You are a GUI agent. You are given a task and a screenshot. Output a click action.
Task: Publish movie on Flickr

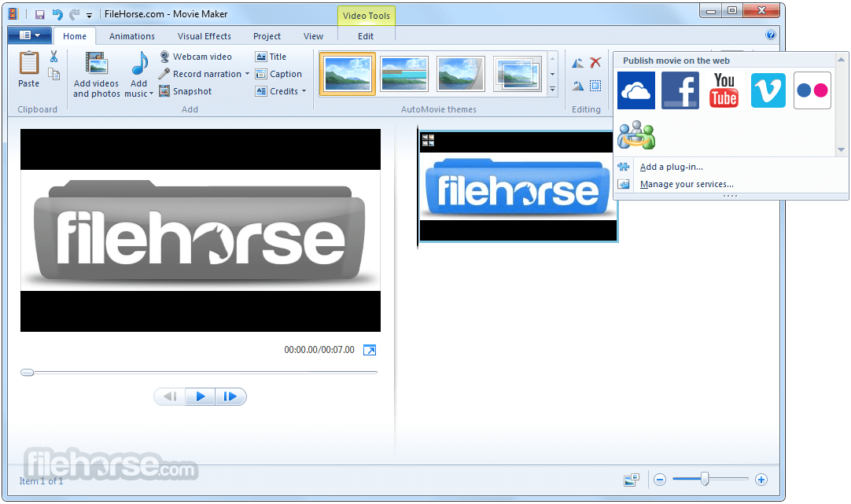pos(812,90)
